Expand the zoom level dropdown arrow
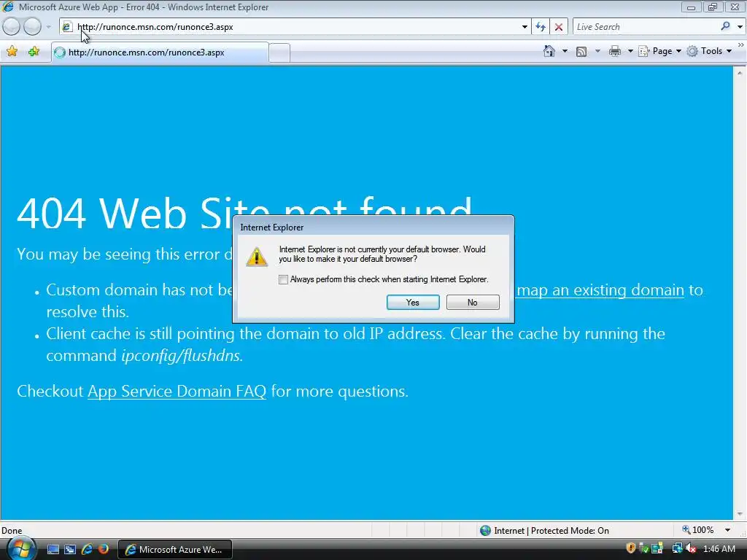The height and width of the screenshot is (560, 747). (727, 530)
